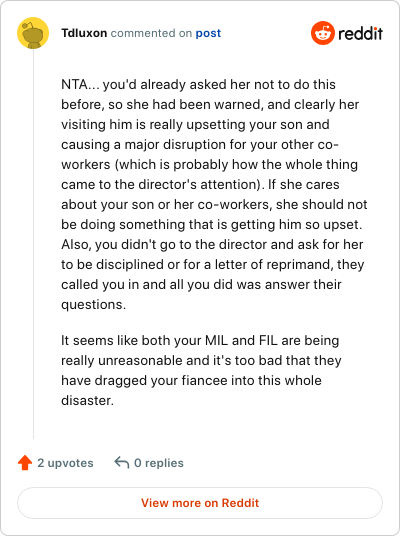Open the "0 replies" label
The width and height of the screenshot is (400, 536).
(159, 463)
